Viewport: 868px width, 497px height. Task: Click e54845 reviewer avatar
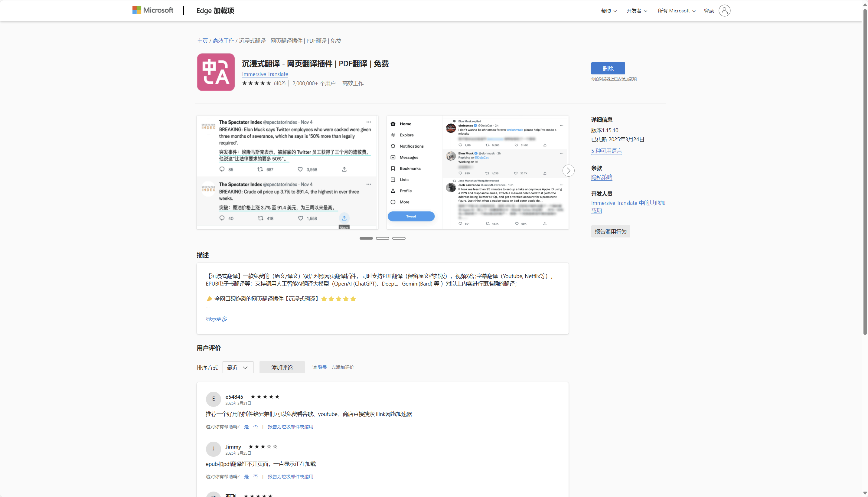coord(213,399)
